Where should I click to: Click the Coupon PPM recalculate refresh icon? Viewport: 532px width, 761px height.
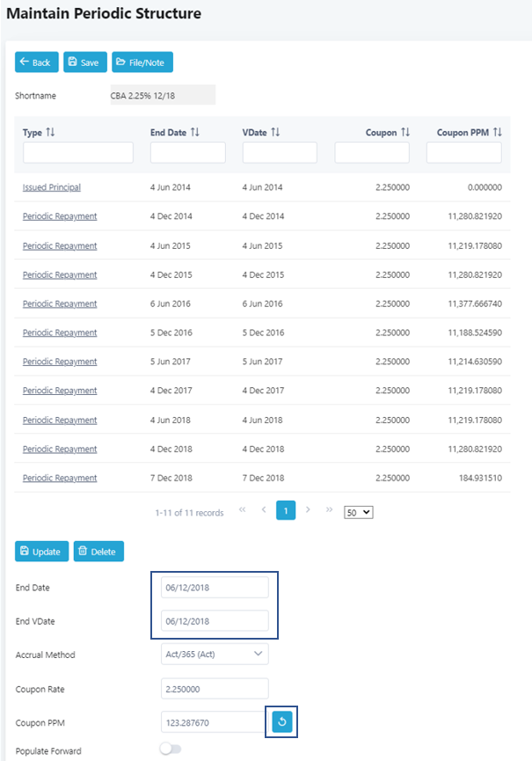tap(282, 722)
